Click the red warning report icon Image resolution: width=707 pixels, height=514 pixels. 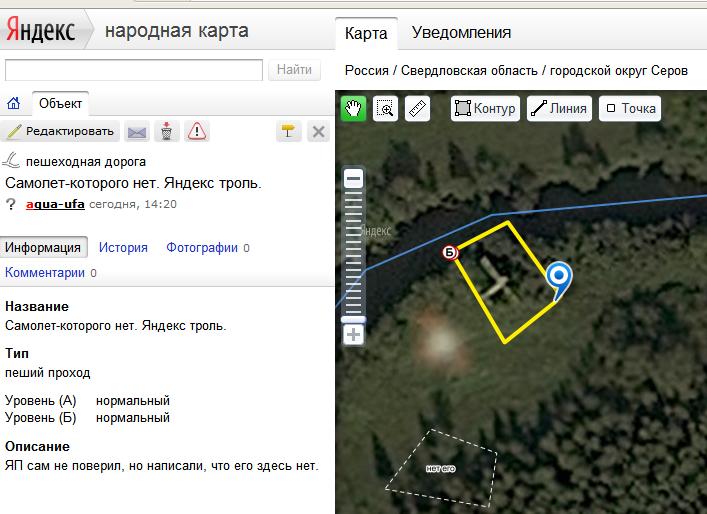tap(197, 132)
